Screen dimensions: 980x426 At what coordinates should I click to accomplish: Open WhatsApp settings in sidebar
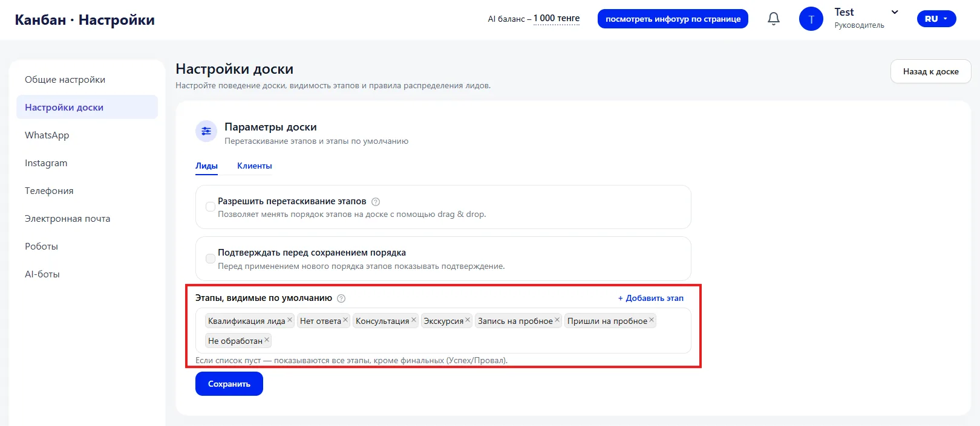(x=47, y=135)
